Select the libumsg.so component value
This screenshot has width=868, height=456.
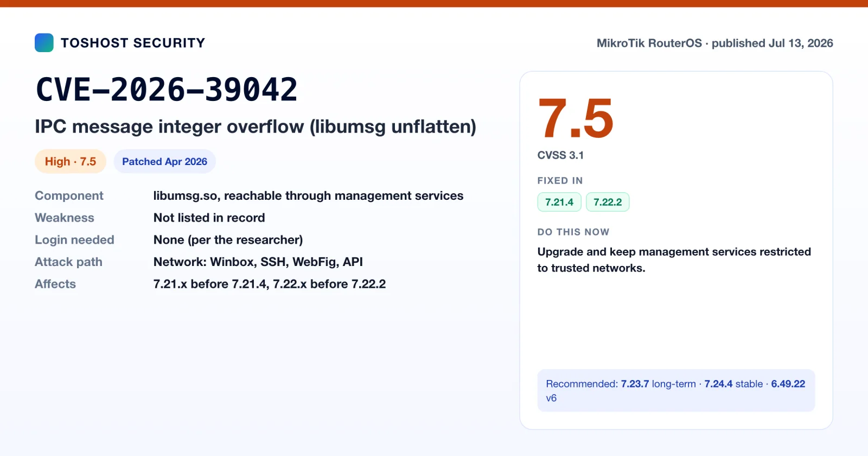point(308,195)
